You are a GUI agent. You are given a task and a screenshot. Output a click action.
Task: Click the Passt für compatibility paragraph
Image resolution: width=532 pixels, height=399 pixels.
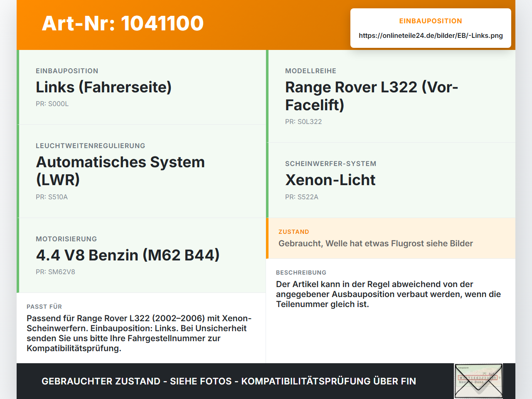pyautogui.click(x=139, y=333)
